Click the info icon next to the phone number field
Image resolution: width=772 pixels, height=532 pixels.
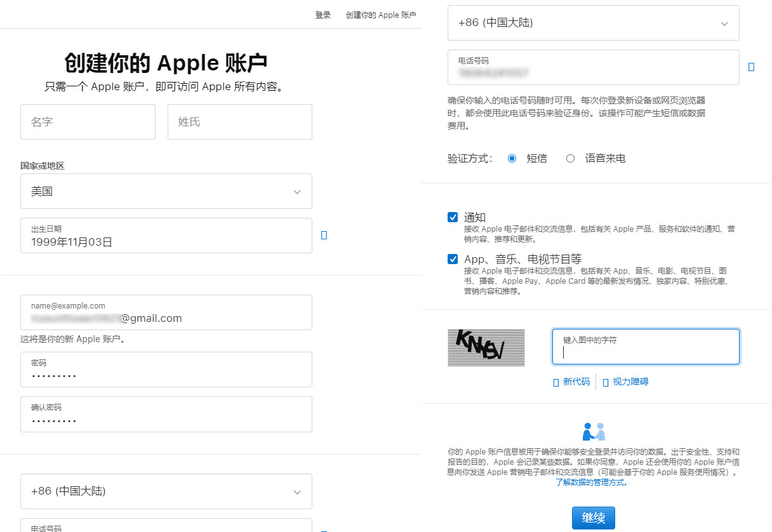pyautogui.click(x=752, y=67)
